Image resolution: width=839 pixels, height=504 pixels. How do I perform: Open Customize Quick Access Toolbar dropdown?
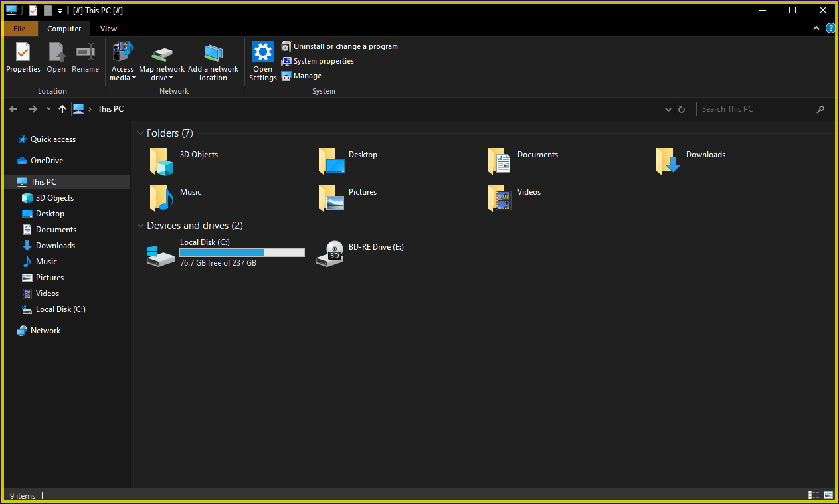(60, 11)
